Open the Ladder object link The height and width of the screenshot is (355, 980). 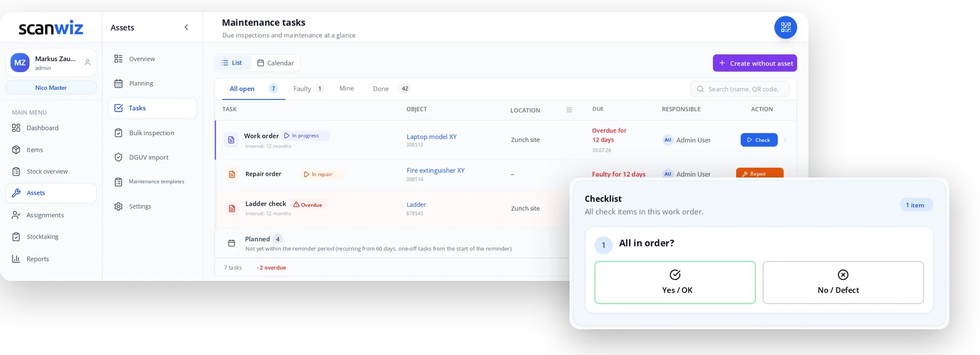416,204
